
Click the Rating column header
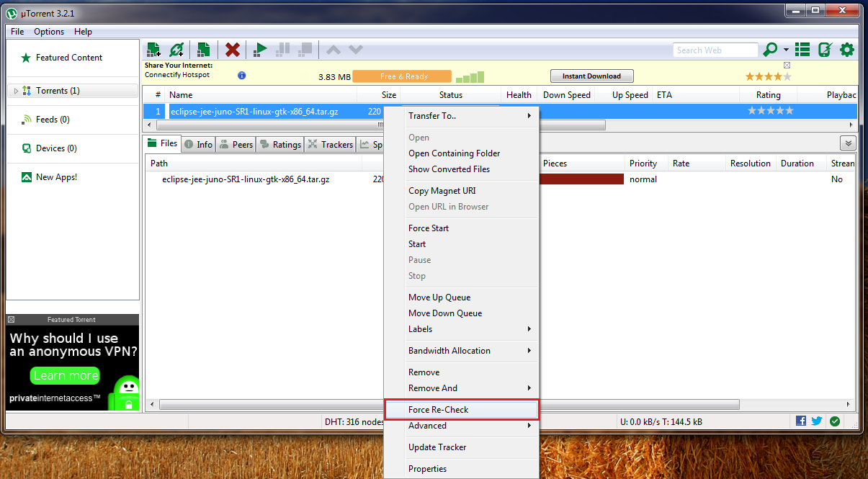(x=769, y=95)
